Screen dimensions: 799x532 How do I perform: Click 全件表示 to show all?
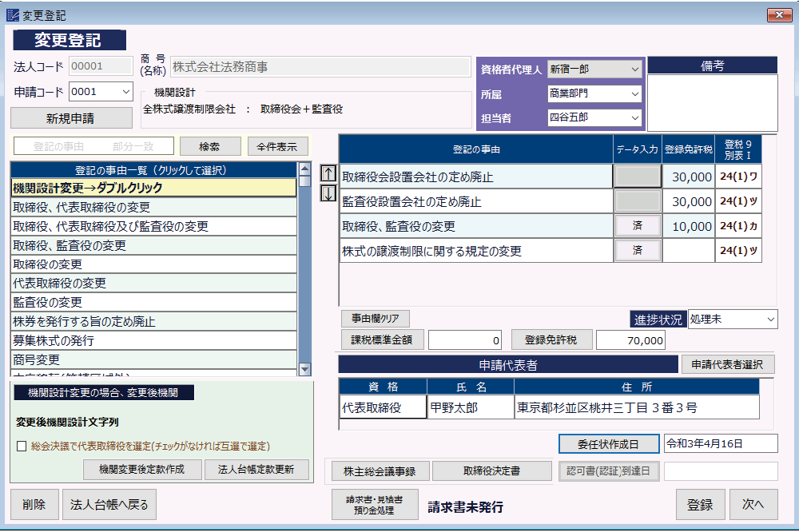277,146
